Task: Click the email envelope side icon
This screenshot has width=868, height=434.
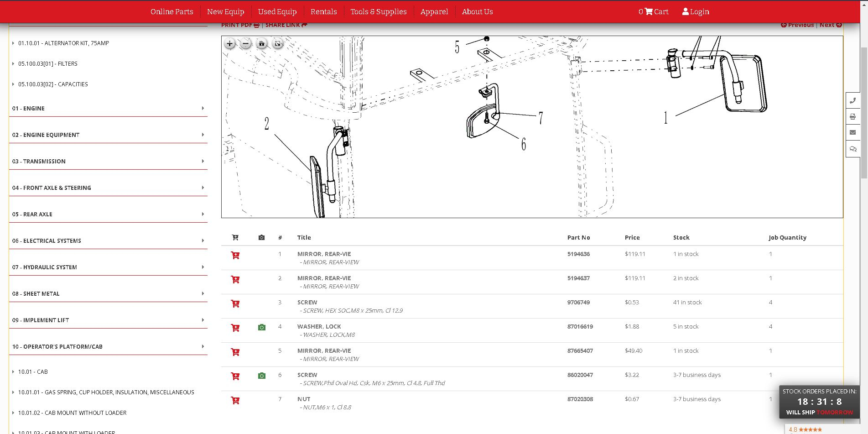Action: point(853,132)
